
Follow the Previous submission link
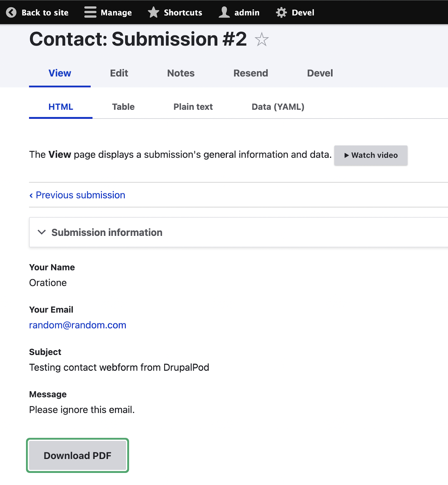click(x=77, y=195)
